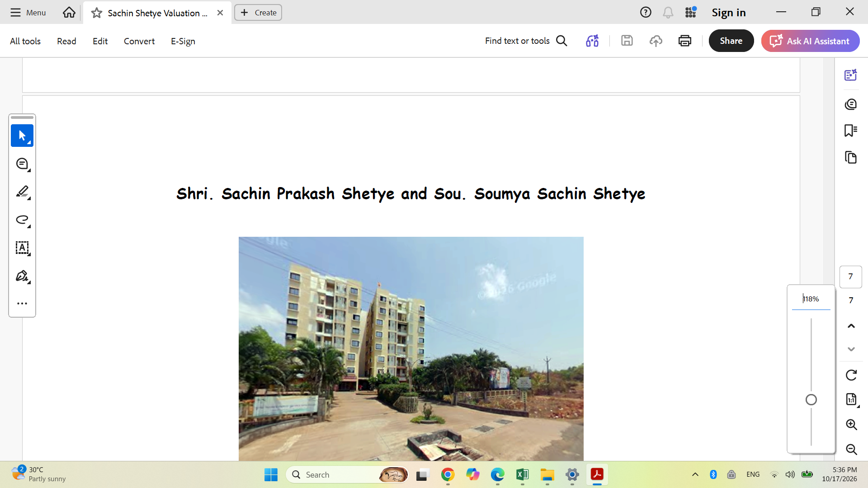Click the Create new tab button
868x488 pixels.
(x=258, y=13)
